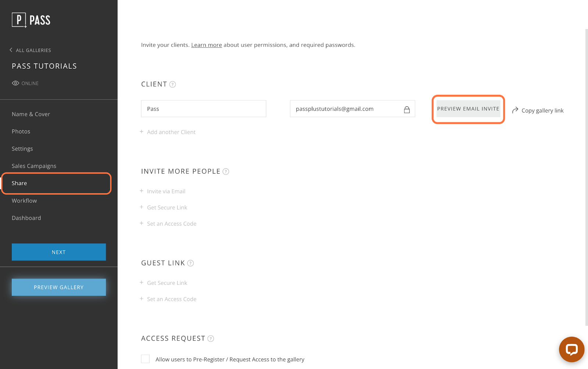Screen dimensions: 588x369
Task: Open the Access Request help icon
Action: point(211,338)
